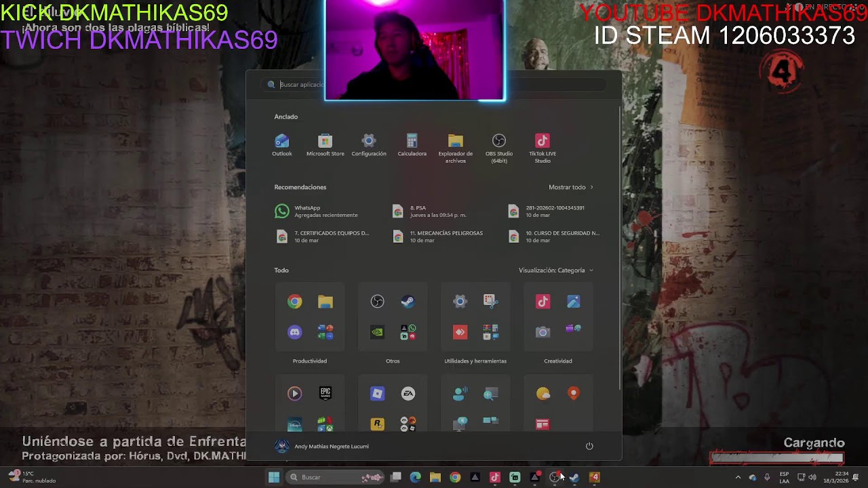Screen dimensions: 868x488
Task: Click Start menu search apps field
Action: pos(434,85)
